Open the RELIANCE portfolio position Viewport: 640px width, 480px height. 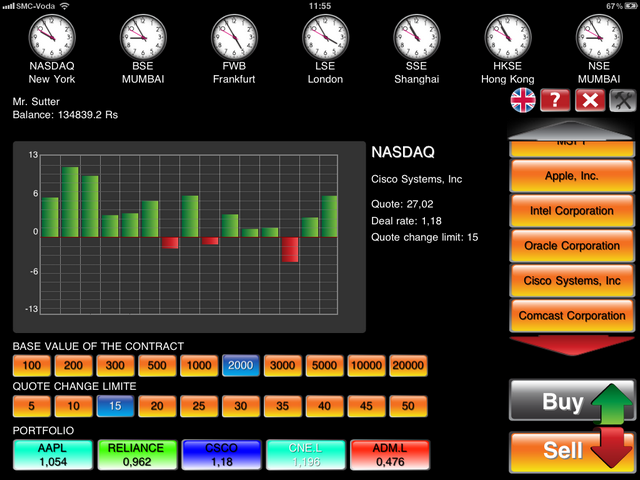pyautogui.click(x=137, y=455)
